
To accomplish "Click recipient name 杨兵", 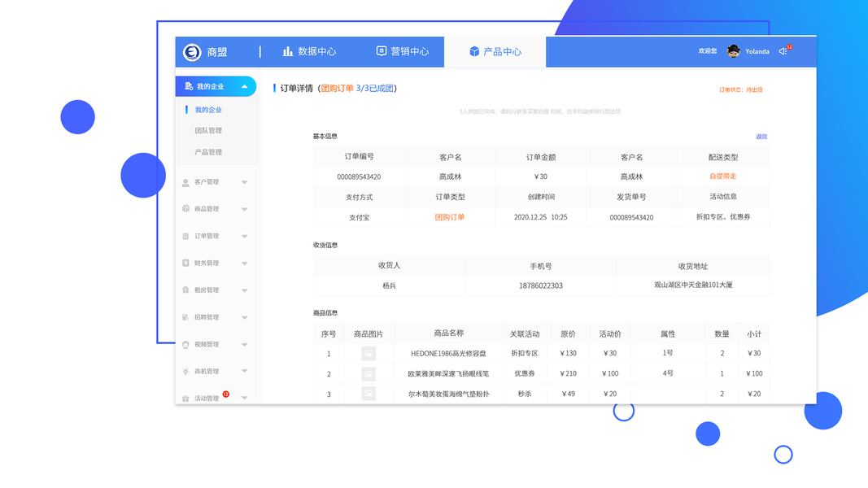I will click(389, 285).
